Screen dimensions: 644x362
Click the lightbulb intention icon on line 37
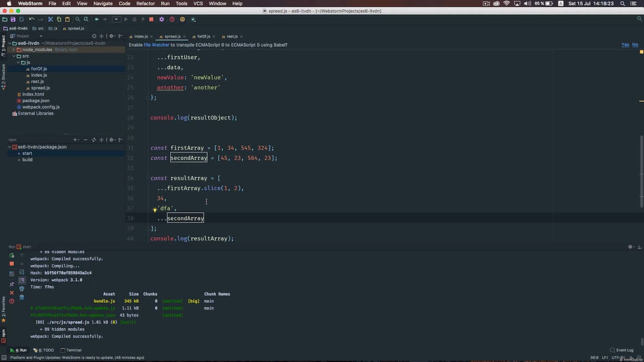pos(155,210)
